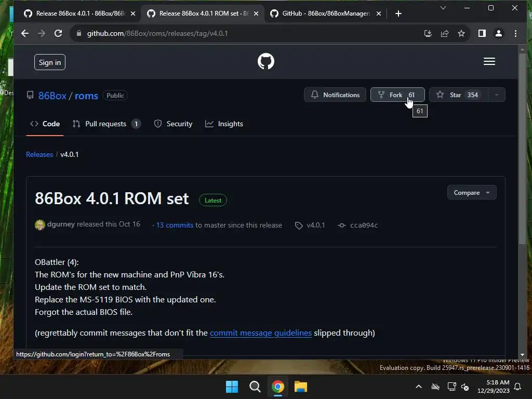Image resolution: width=532 pixels, height=399 pixels.
Task: Click the browser back arrow
Action: point(25,33)
